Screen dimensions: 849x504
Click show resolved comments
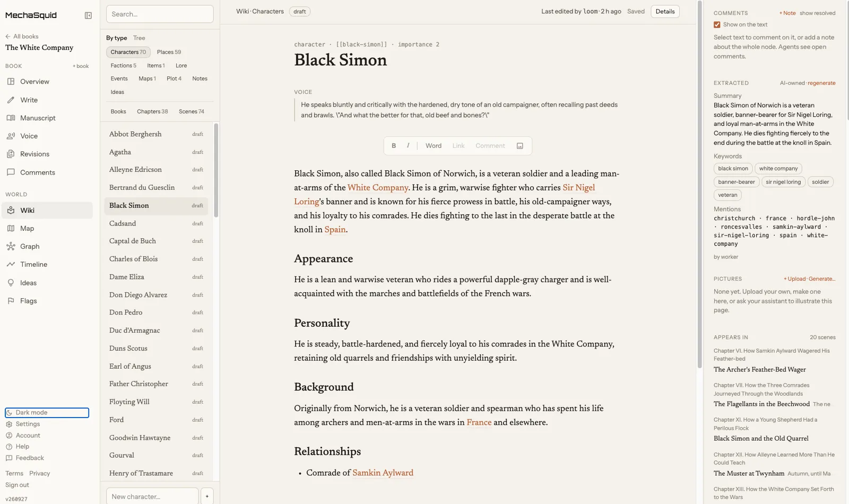(817, 13)
